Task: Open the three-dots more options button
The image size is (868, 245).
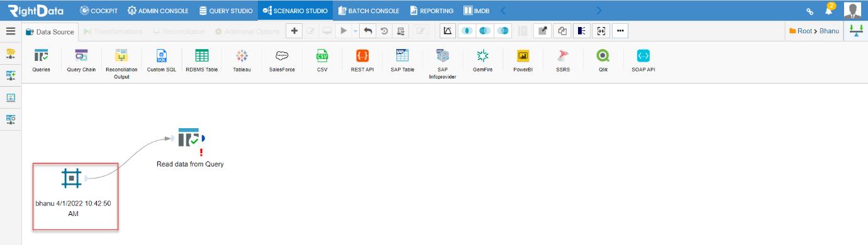Action: [620, 31]
